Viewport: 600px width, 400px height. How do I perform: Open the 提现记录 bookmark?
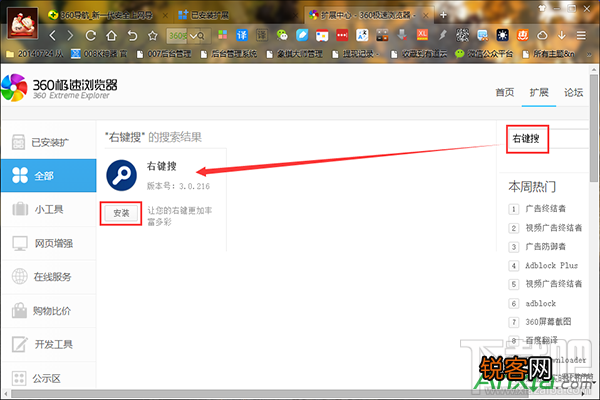coord(355,54)
